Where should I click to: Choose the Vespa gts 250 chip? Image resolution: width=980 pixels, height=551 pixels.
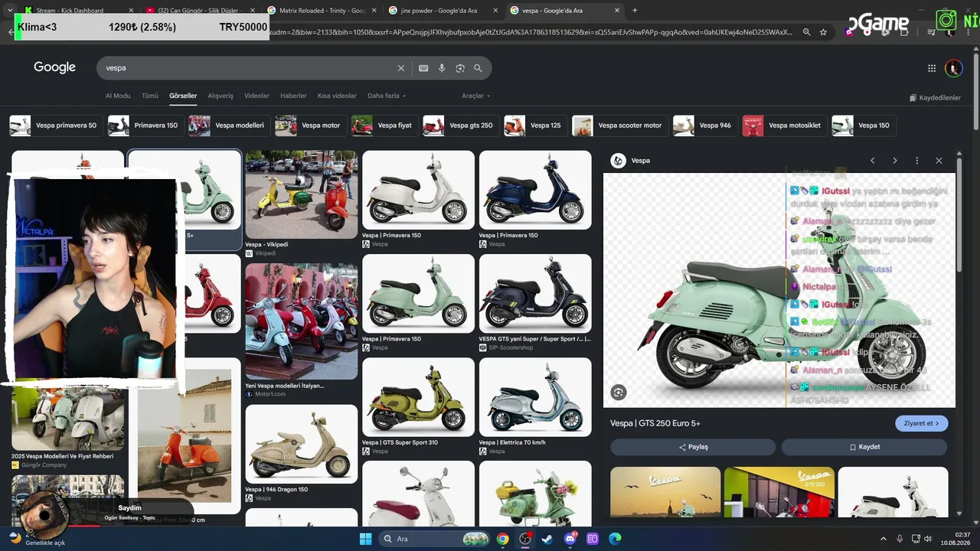click(x=460, y=126)
